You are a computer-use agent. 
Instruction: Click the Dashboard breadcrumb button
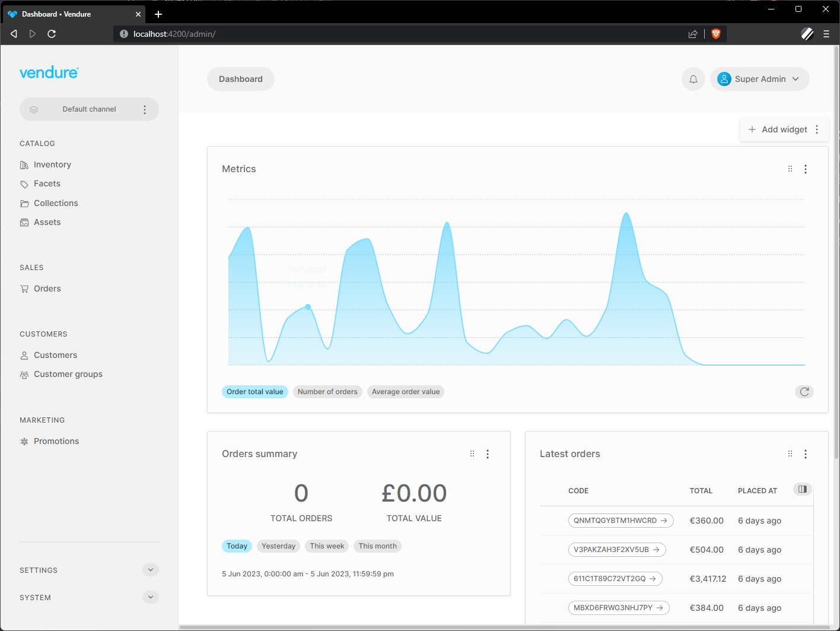(241, 79)
